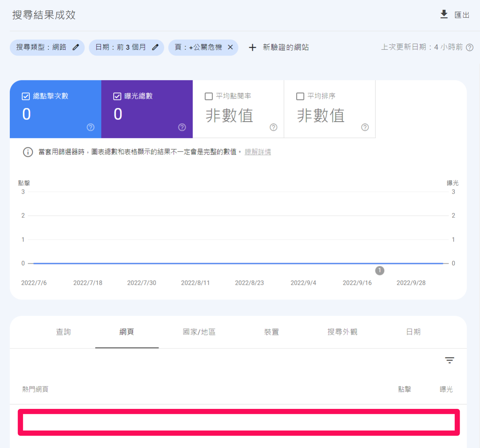This screenshot has height=448, width=480.
Task: Open help icon in 總點擊次數 card
Action: pos(90,127)
